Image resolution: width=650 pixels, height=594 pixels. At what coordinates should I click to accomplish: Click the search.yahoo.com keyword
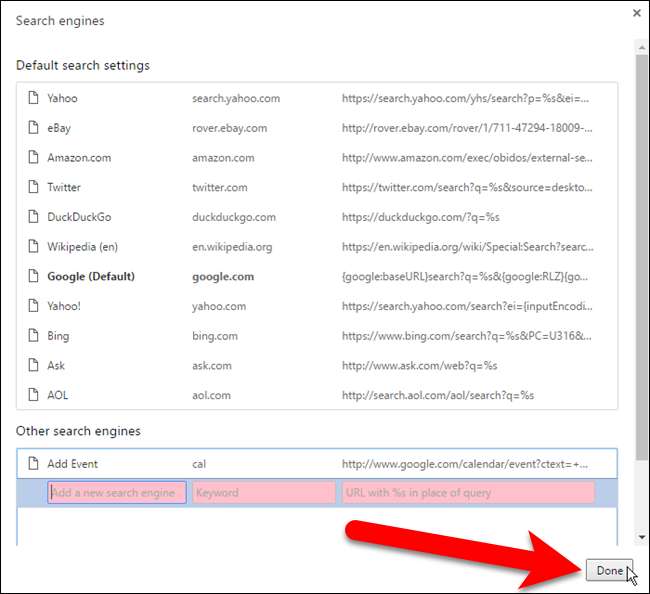(236, 98)
